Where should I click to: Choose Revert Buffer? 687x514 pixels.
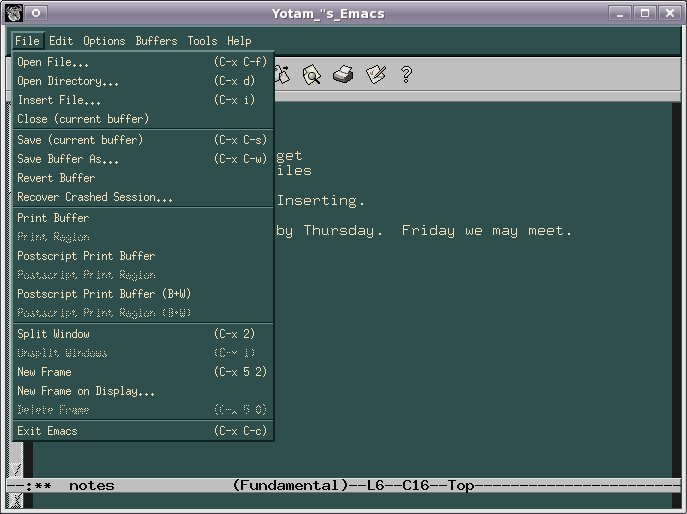[x=143, y=178]
